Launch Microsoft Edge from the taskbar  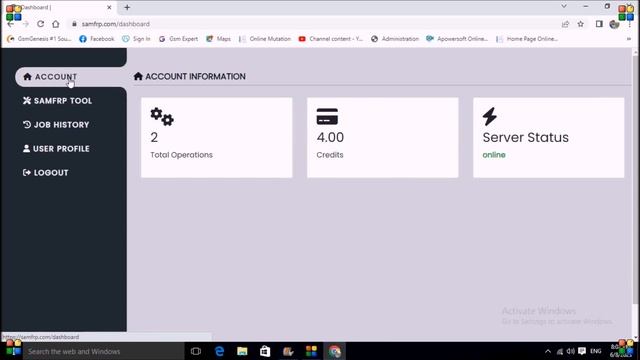click(219, 351)
